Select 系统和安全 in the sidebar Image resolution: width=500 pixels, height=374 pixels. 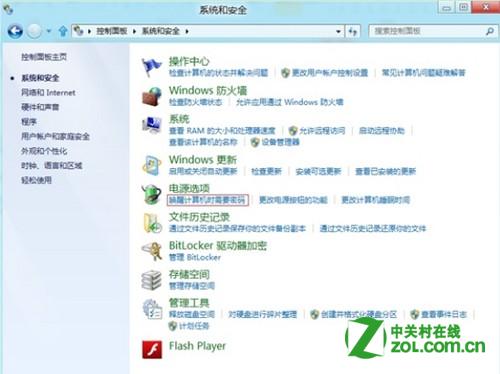[40, 78]
